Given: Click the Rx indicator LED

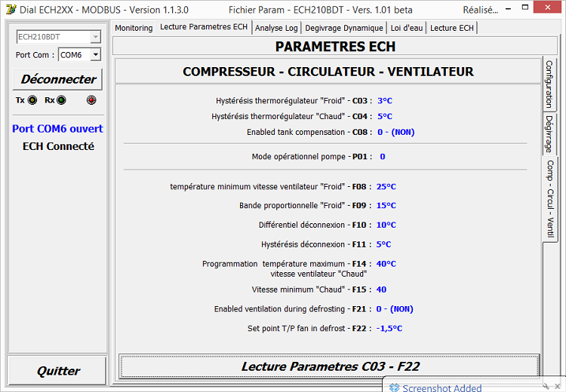Looking at the screenshot, I should [x=61, y=100].
